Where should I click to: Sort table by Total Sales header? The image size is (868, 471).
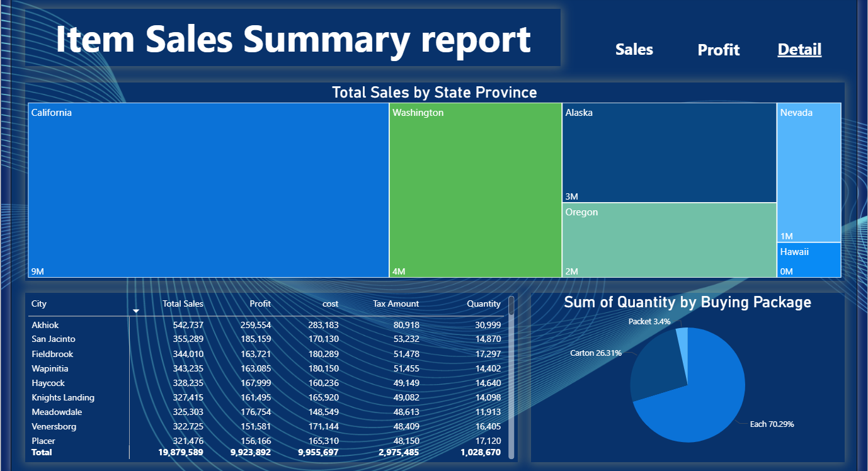point(183,304)
